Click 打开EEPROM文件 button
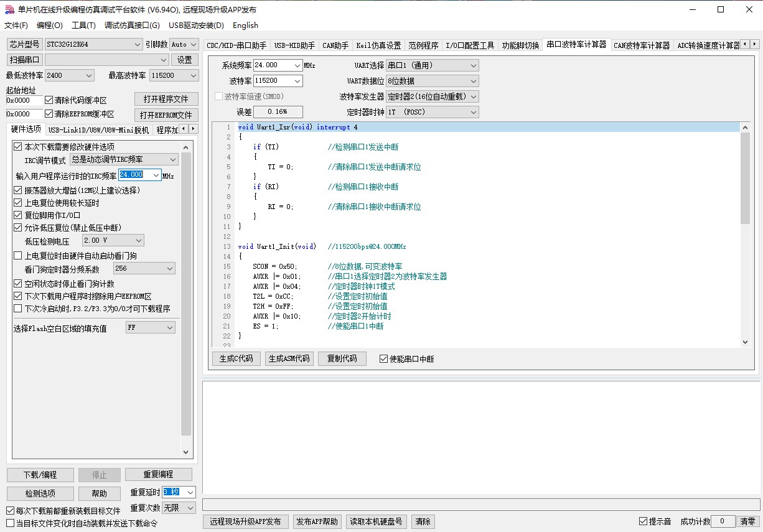763x532 pixels. tap(166, 115)
